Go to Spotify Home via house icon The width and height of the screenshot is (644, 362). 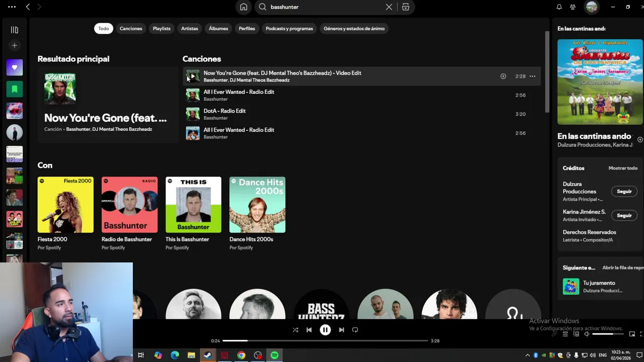click(x=244, y=7)
